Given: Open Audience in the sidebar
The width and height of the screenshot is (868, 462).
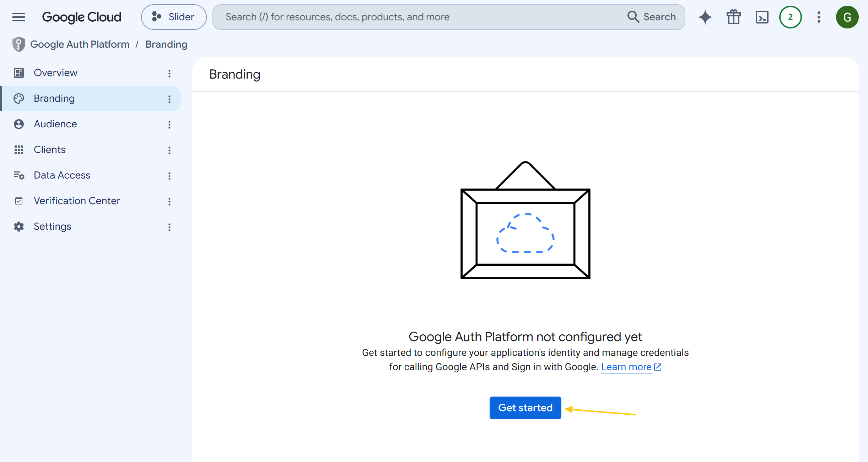Looking at the screenshot, I should (91, 124).
